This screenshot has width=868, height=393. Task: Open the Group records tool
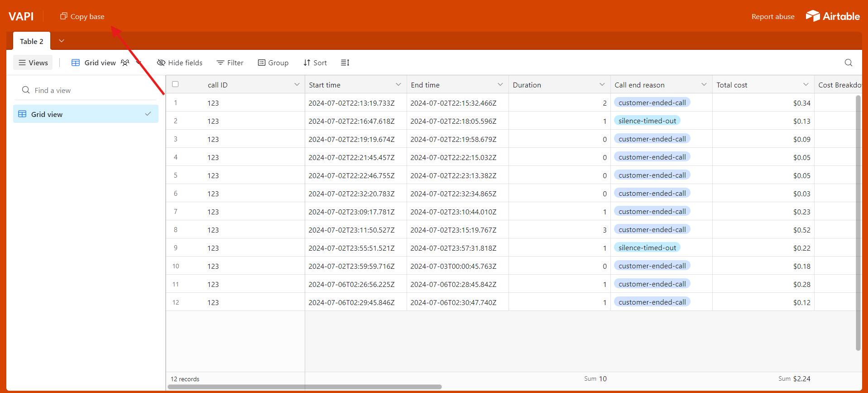[273, 63]
